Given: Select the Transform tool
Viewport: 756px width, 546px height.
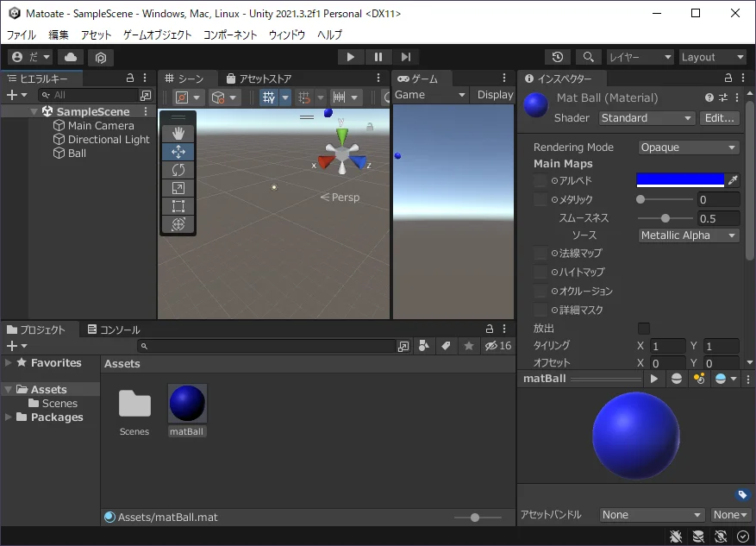Looking at the screenshot, I should pos(178,224).
